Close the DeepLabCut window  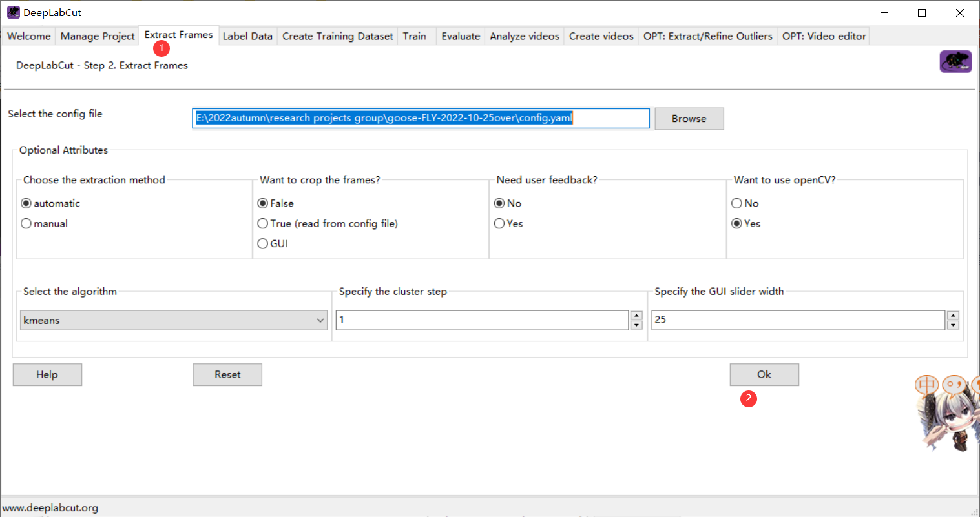pyautogui.click(x=960, y=13)
